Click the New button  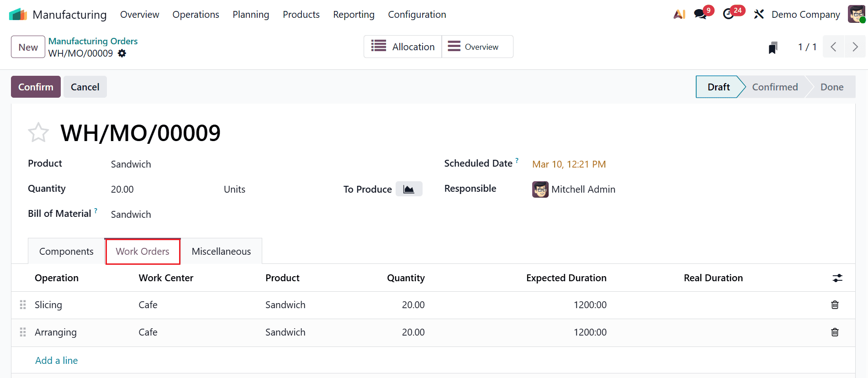pyautogui.click(x=28, y=47)
